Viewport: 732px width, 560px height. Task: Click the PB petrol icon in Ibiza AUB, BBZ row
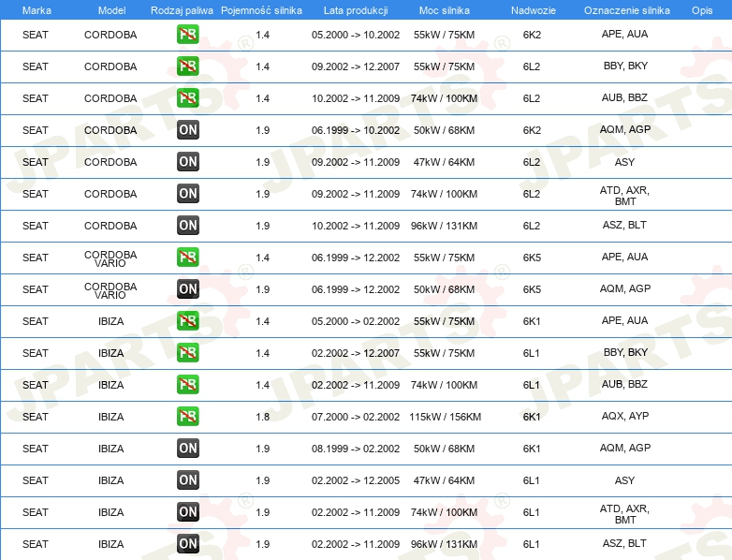pyautogui.click(x=187, y=384)
